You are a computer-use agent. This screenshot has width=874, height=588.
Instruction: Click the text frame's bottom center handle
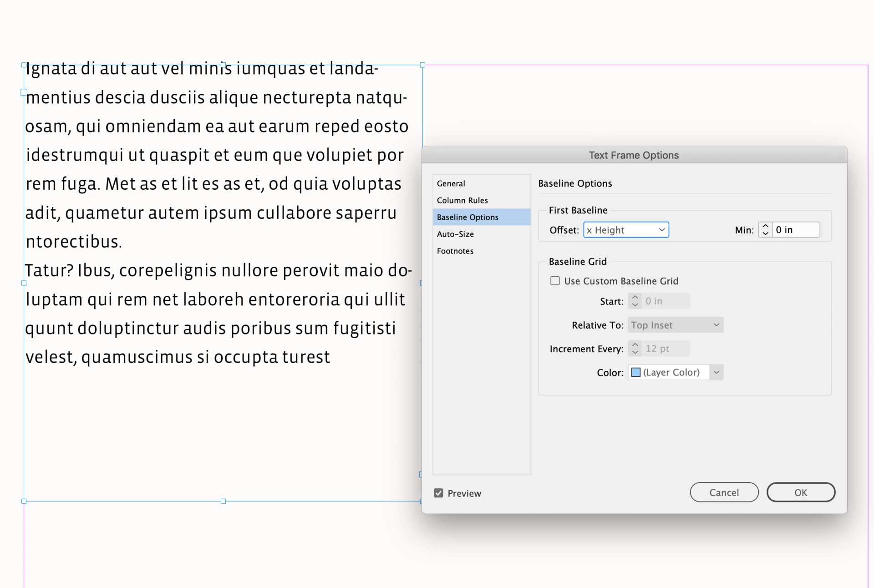223,501
